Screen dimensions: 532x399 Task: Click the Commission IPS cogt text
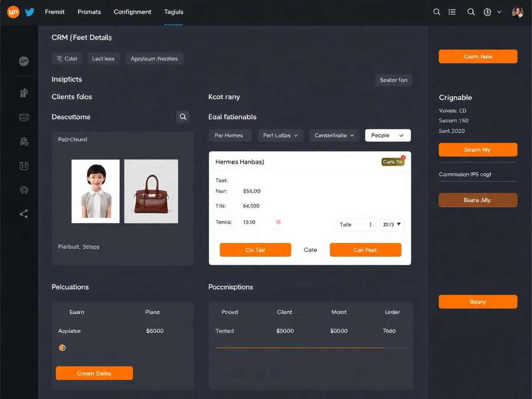465,174
